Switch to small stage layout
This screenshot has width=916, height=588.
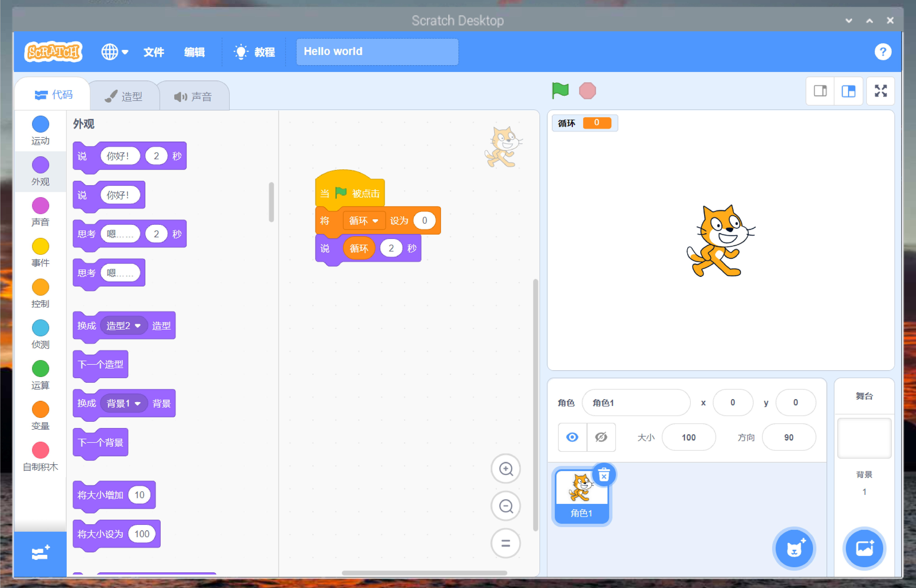pyautogui.click(x=820, y=91)
